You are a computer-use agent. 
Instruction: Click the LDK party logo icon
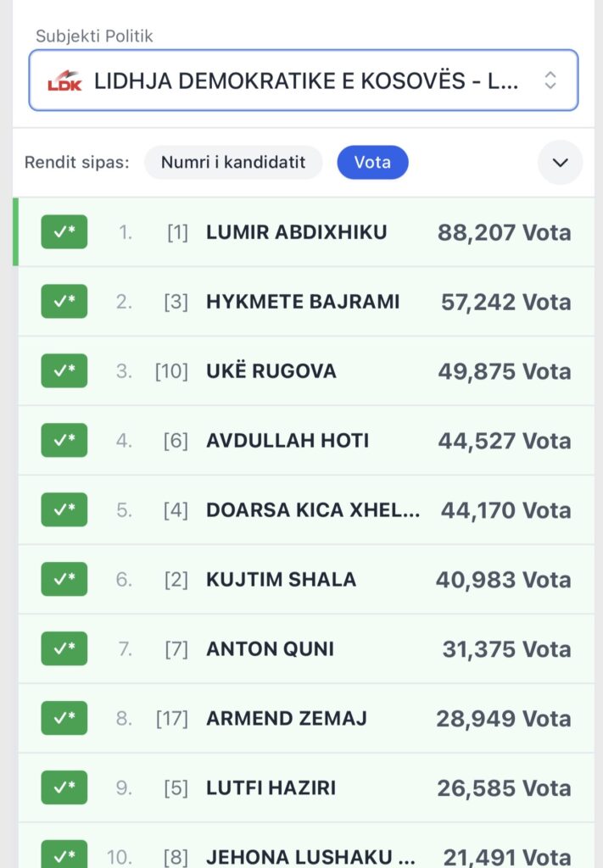pyautogui.click(x=64, y=81)
